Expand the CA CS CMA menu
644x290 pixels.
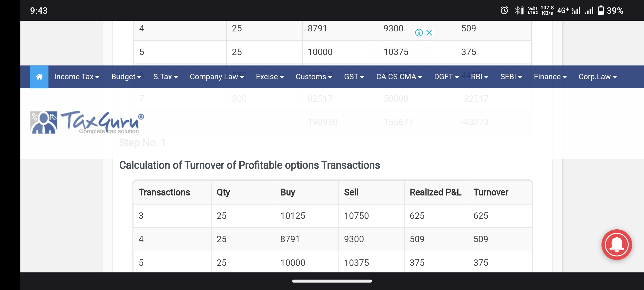coord(399,77)
